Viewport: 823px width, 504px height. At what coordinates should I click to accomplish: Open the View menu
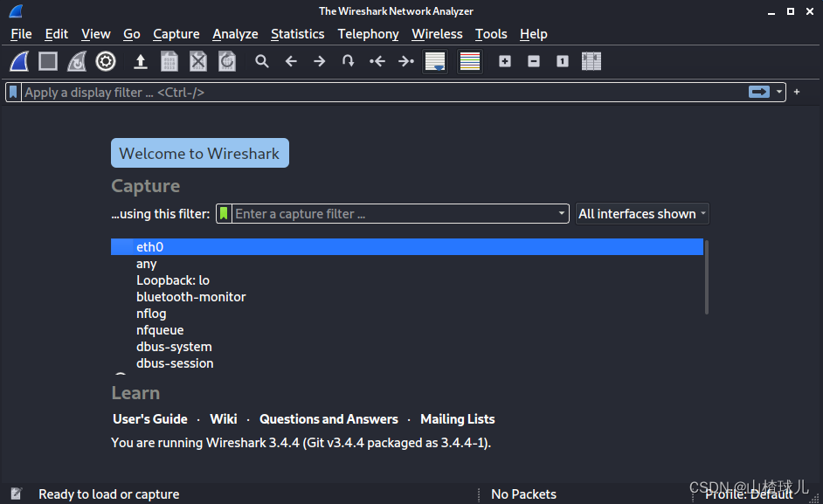coord(95,34)
